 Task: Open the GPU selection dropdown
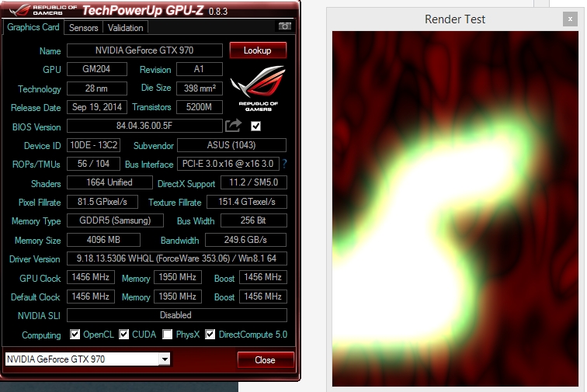[164, 359]
